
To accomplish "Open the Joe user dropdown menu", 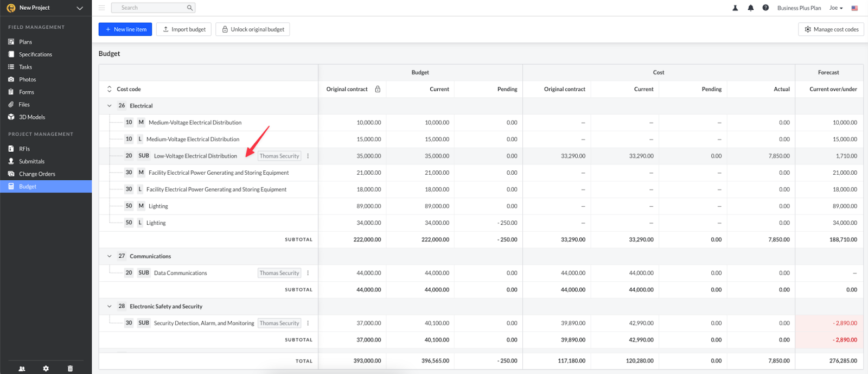I will [836, 8].
